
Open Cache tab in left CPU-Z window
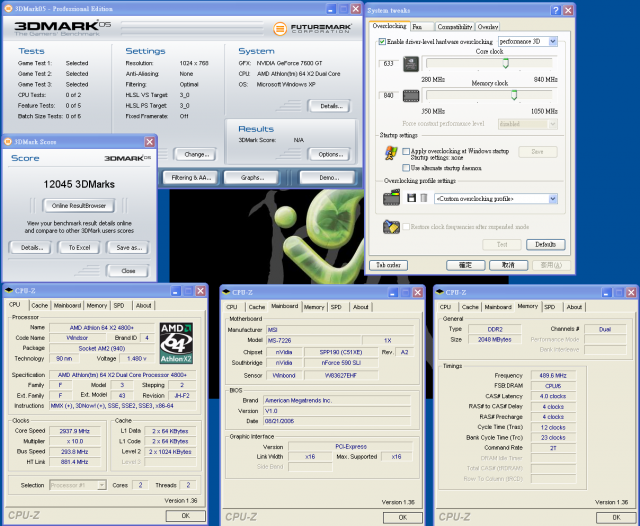point(40,306)
